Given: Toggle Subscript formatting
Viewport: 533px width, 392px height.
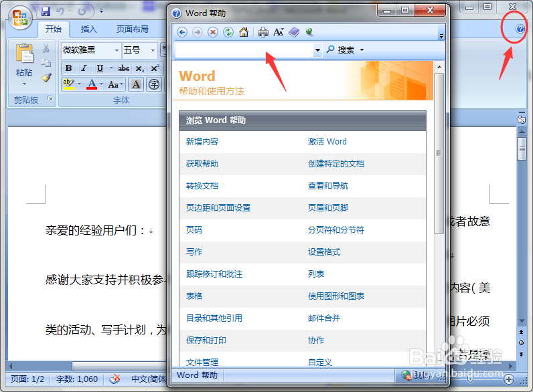Looking at the screenshot, I should [140, 68].
